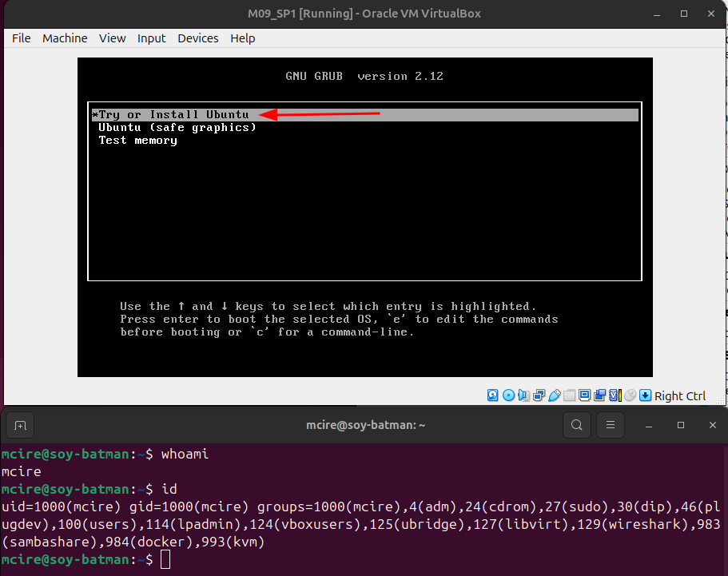Open the Help menu
The width and height of the screenshot is (728, 576).
[x=243, y=38]
